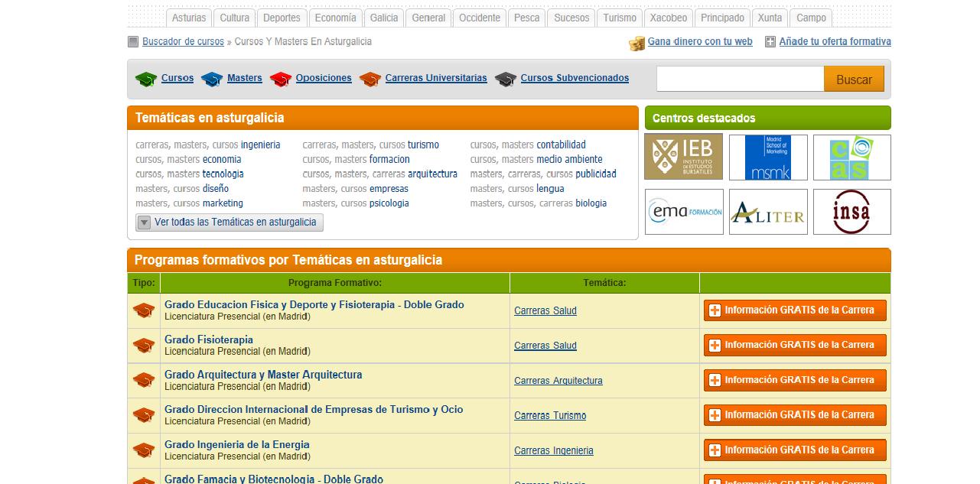Screen dimensions: 980x484
Task: Click the orange cap Carreras Universitarias icon
Action: (370, 79)
